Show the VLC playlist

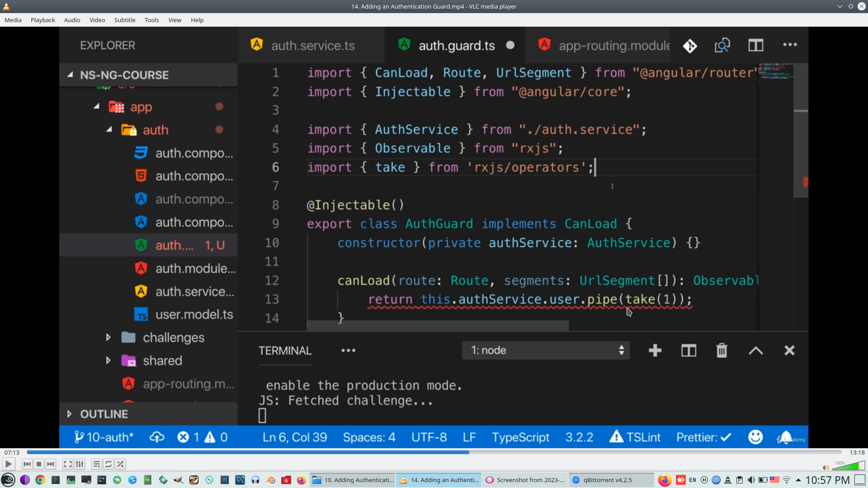[x=96, y=464]
